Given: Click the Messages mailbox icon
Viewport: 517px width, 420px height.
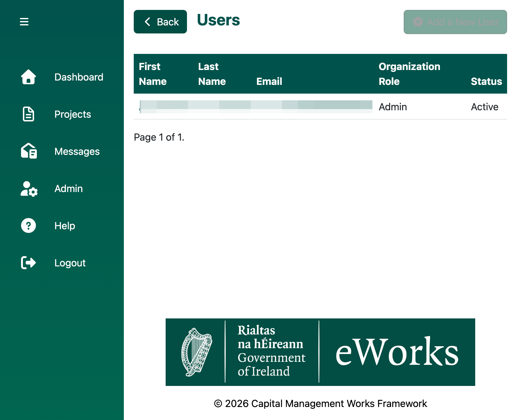Looking at the screenshot, I should pos(29,151).
